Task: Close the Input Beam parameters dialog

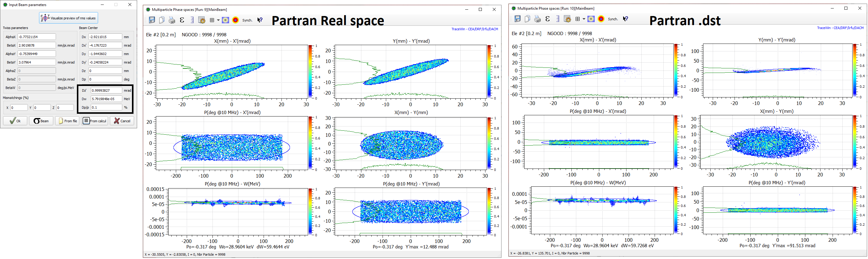Action: click(130, 5)
